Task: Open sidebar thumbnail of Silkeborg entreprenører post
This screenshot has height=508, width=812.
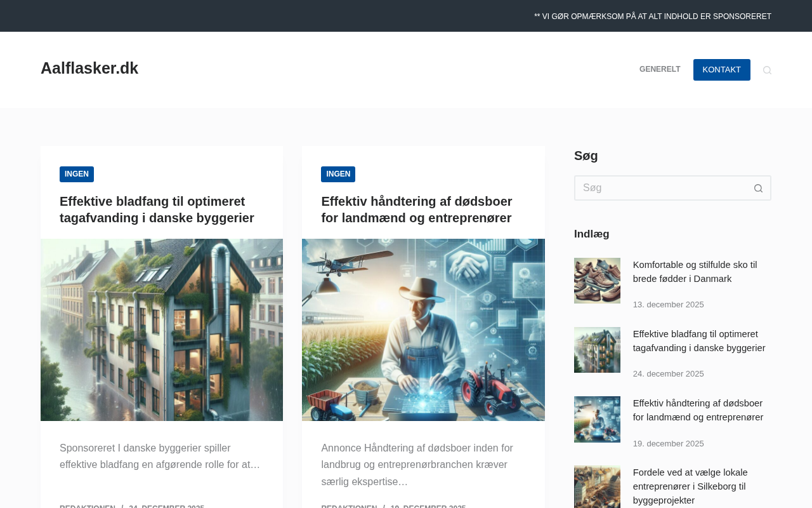Action: coord(597,487)
